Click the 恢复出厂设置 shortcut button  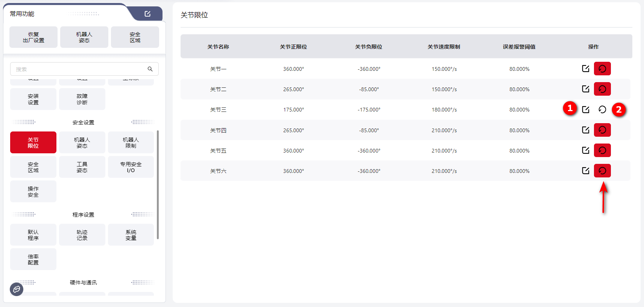click(x=33, y=37)
